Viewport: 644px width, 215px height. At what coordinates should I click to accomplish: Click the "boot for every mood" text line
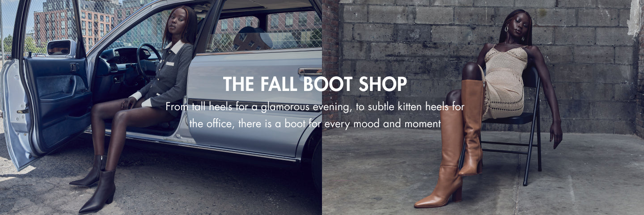(315, 124)
